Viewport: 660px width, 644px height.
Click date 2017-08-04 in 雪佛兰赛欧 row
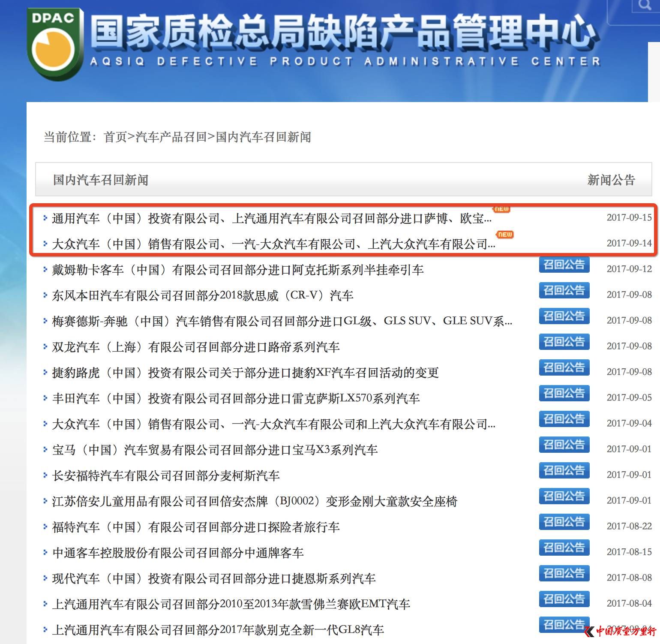pyautogui.click(x=629, y=603)
